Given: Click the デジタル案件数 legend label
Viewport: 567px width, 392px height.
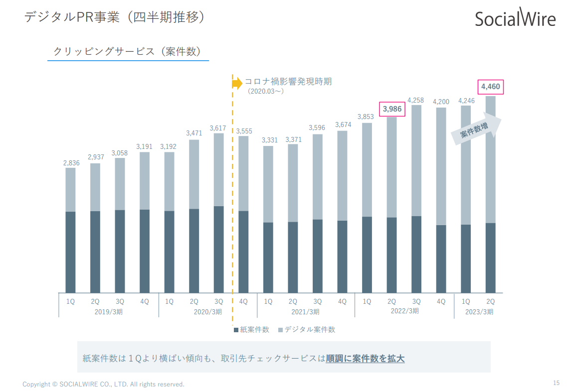Looking at the screenshot, I should tap(310, 330).
